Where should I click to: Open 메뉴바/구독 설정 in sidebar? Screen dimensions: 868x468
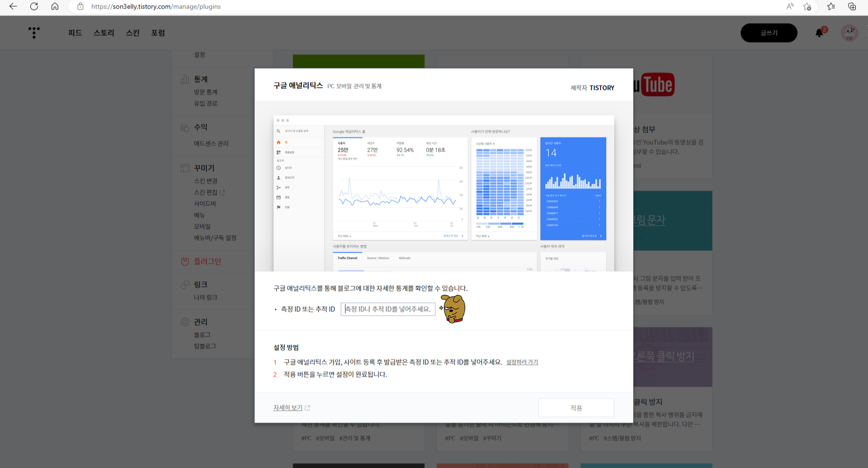click(x=215, y=238)
